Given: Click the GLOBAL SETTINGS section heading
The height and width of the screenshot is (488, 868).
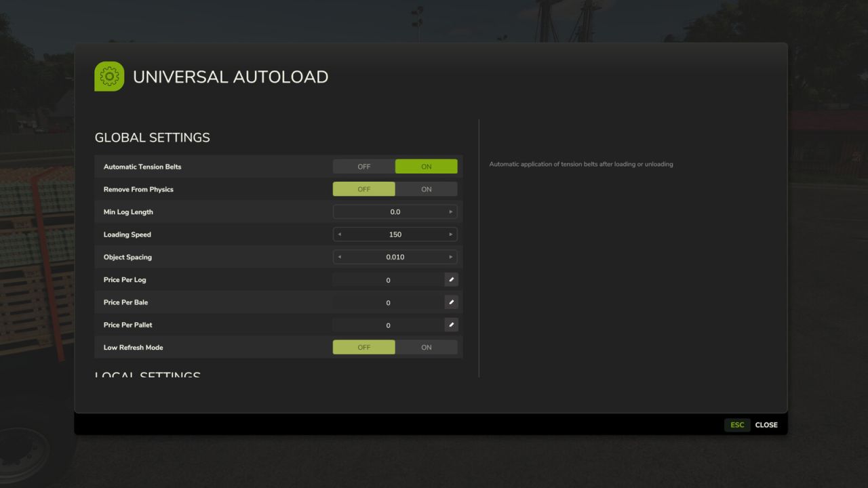Looking at the screenshot, I should (152, 138).
